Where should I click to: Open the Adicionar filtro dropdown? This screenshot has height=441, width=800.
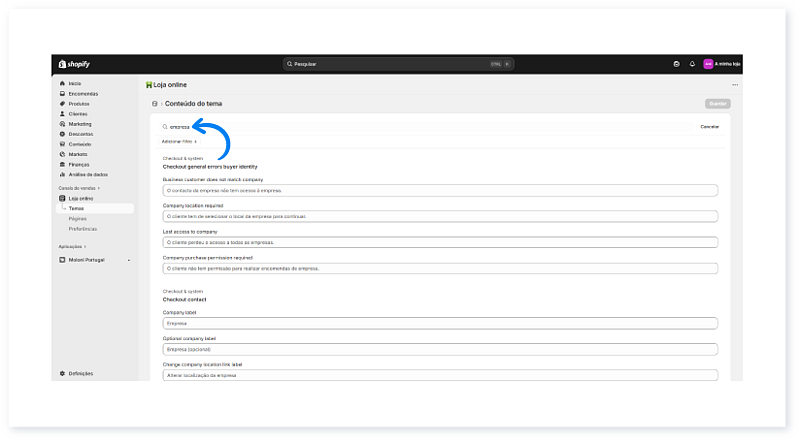point(180,141)
